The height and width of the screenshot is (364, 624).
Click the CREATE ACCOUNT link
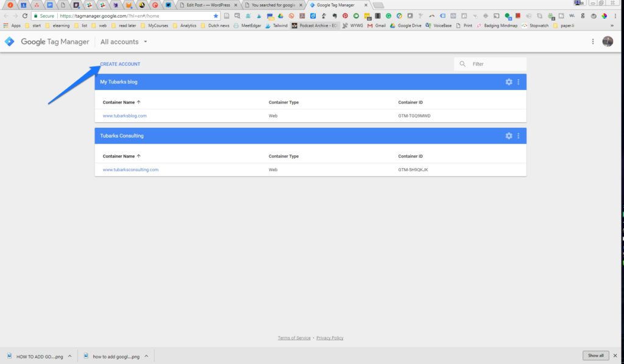coord(120,64)
